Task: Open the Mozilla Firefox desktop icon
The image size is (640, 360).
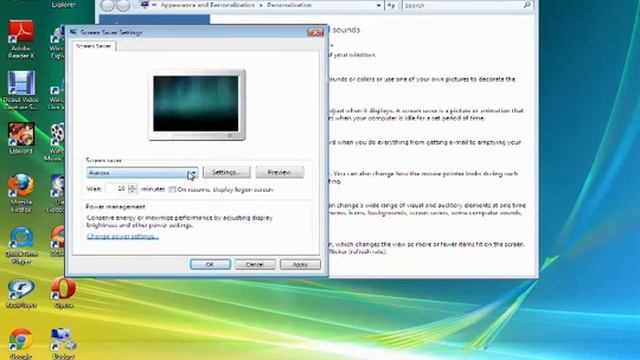Action: tap(21, 193)
